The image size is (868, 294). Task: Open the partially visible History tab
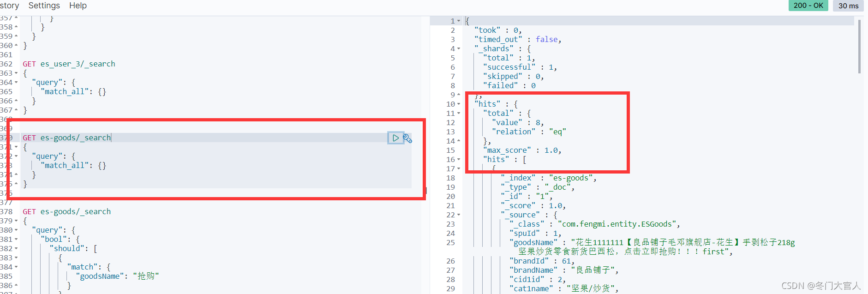click(x=9, y=6)
